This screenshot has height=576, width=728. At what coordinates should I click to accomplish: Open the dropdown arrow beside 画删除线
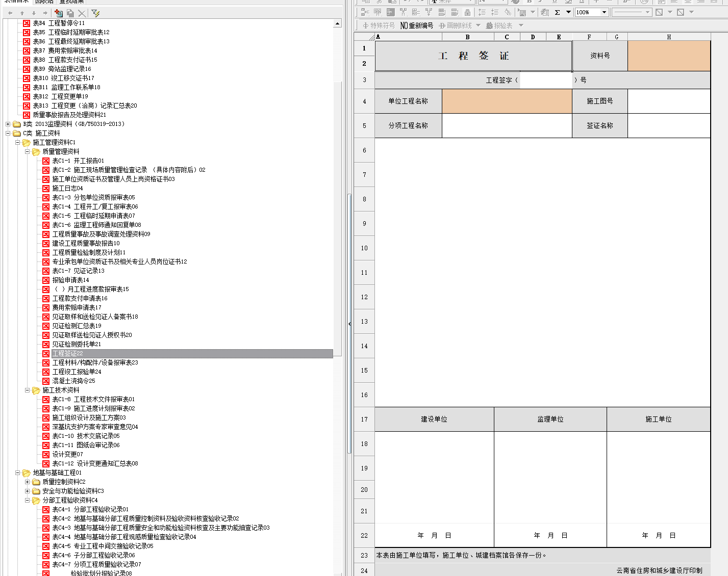pyautogui.click(x=478, y=25)
